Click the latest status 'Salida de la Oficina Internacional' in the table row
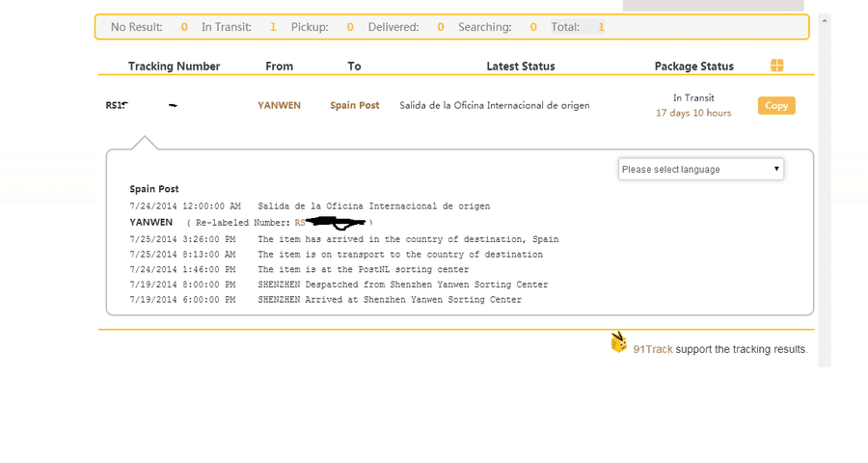This screenshot has width=868, height=463. (495, 105)
